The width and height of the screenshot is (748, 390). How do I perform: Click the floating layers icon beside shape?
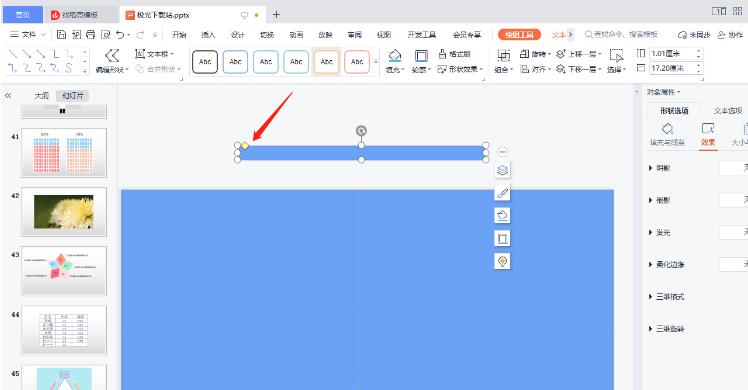pos(502,170)
